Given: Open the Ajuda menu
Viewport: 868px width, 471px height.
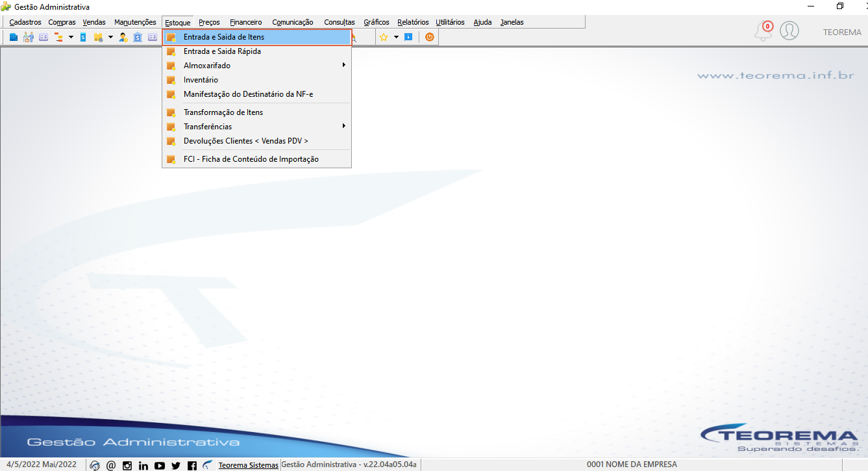Looking at the screenshot, I should point(482,22).
